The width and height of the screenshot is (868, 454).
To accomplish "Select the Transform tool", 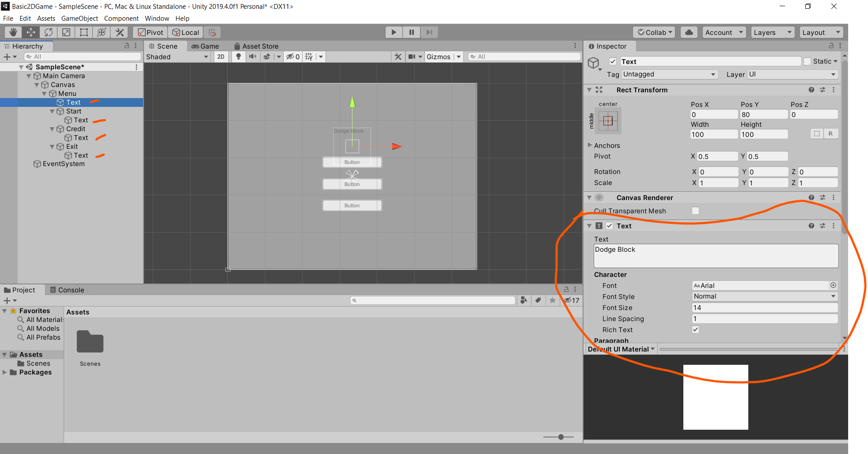I will (102, 32).
